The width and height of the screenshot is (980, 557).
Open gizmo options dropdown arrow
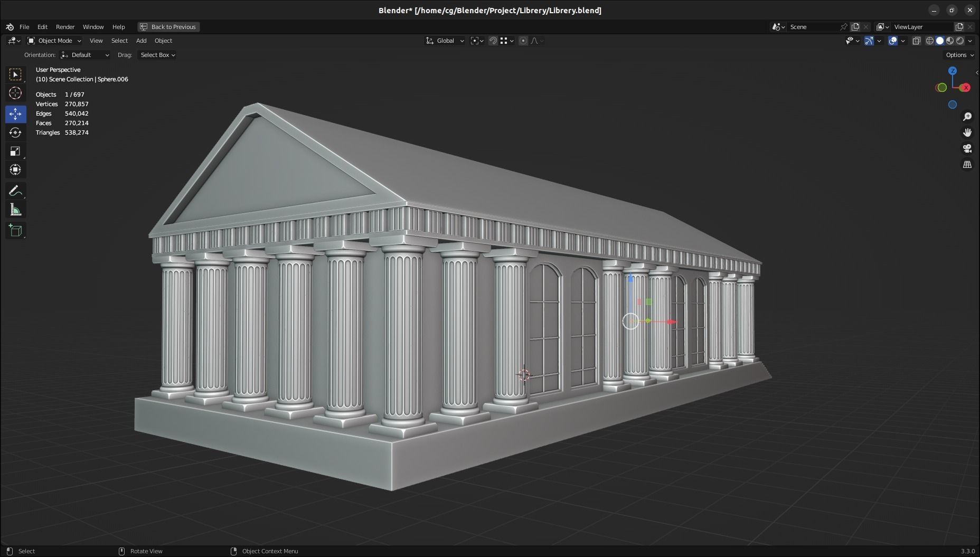(x=879, y=41)
